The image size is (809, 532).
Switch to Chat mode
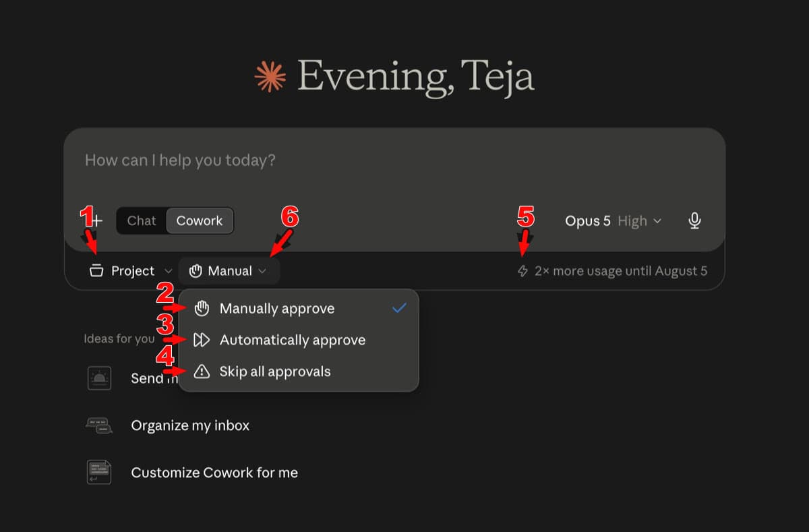click(142, 220)
